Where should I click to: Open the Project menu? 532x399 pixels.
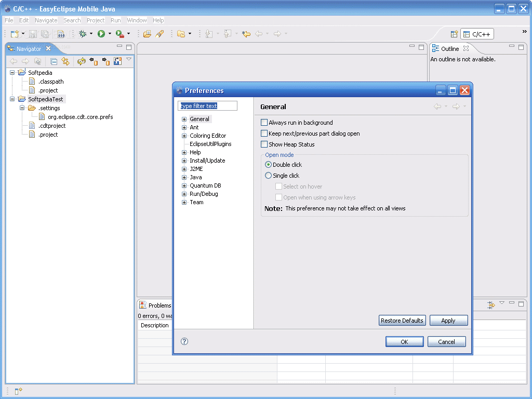click(x=96, y=20)
